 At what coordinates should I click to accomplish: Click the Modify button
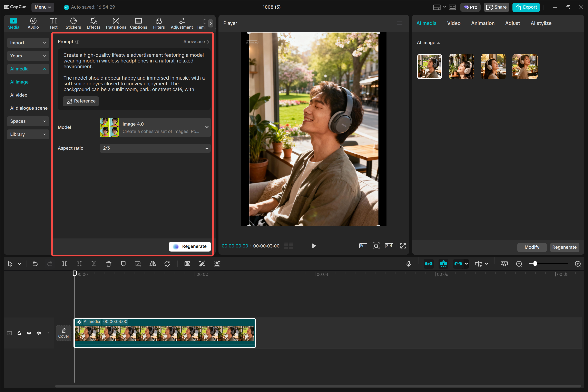point(531,247)
